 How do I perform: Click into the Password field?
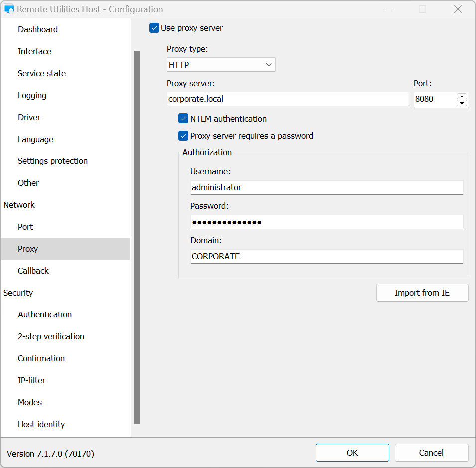click(x=326, y=222)
